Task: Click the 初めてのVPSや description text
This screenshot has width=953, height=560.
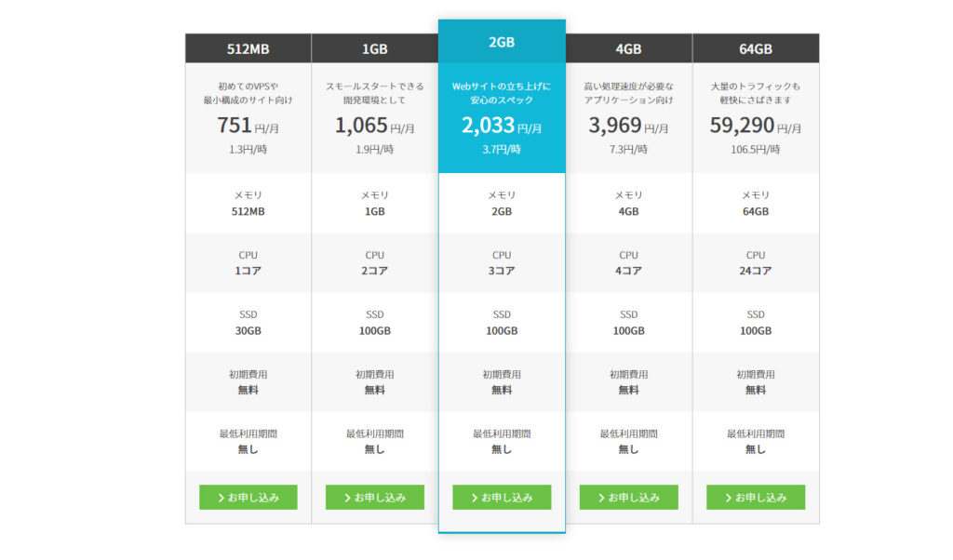Action: click(248, 87)
